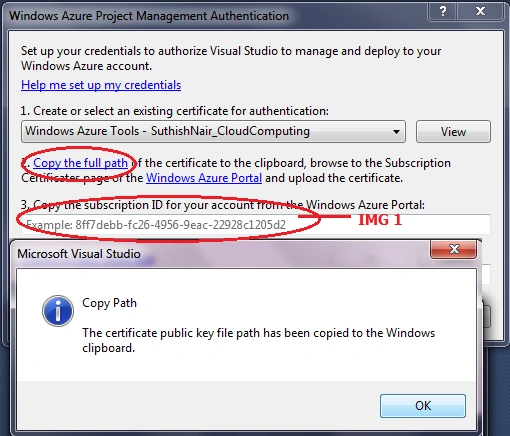Select the SuthishNair_CloudComputing certificate combo box text
Image resolution: width=510 pixels, height=436 pixels.
pos(167,131)
